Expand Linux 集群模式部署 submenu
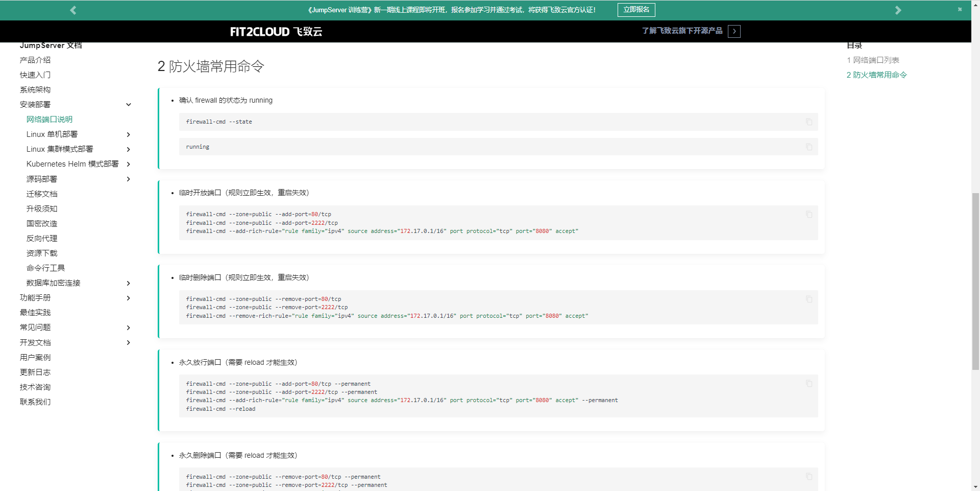Screen dimensions: 980x491 pyautogui.click(x=129, y=149)
